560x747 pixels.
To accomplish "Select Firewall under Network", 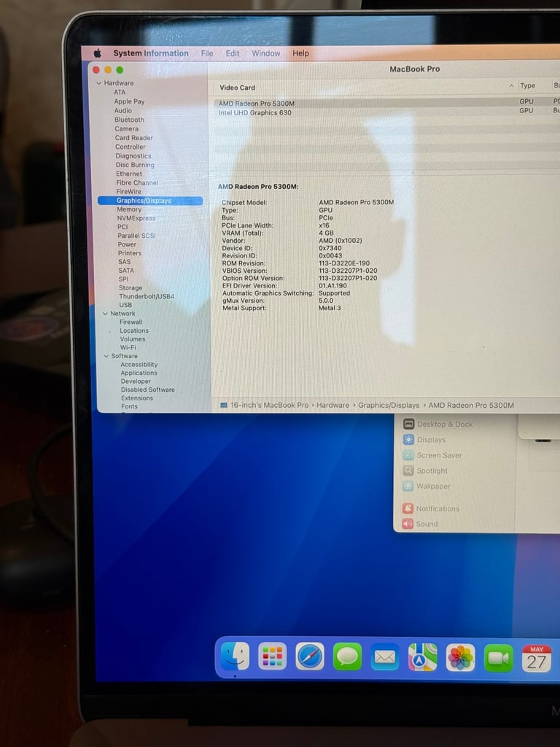I will click(x=131, y=322).
